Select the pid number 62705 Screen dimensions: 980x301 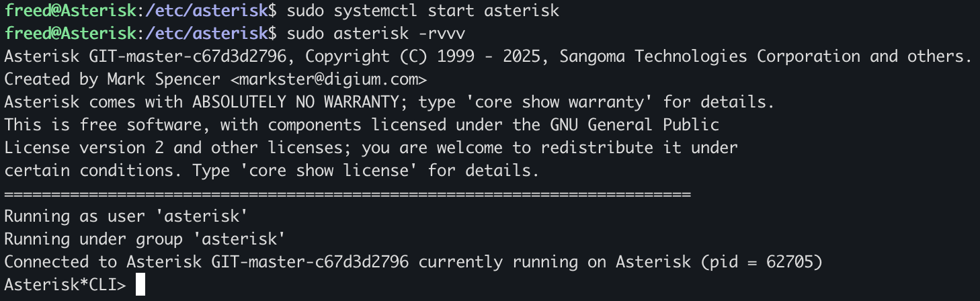click(x=789, y=262)
